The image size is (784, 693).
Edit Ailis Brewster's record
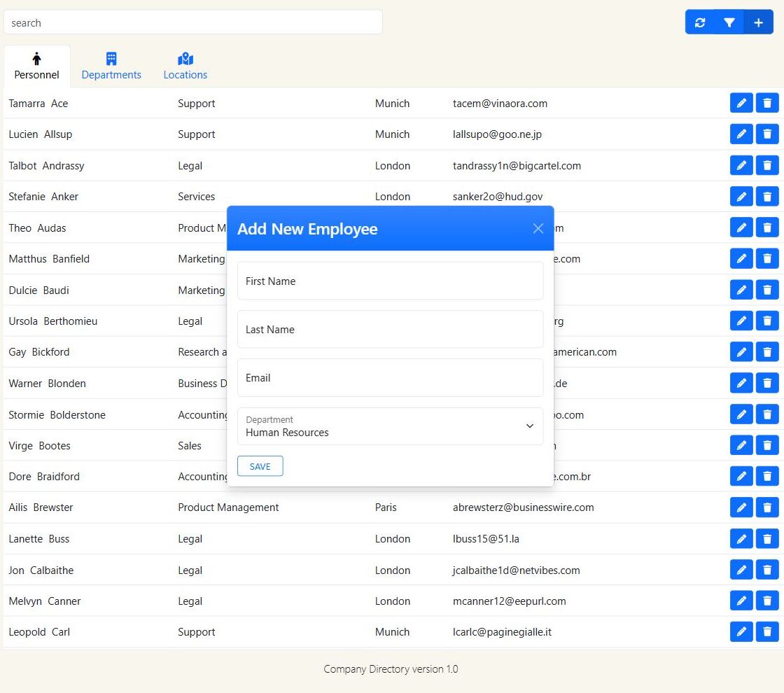(x=741, y=507)
